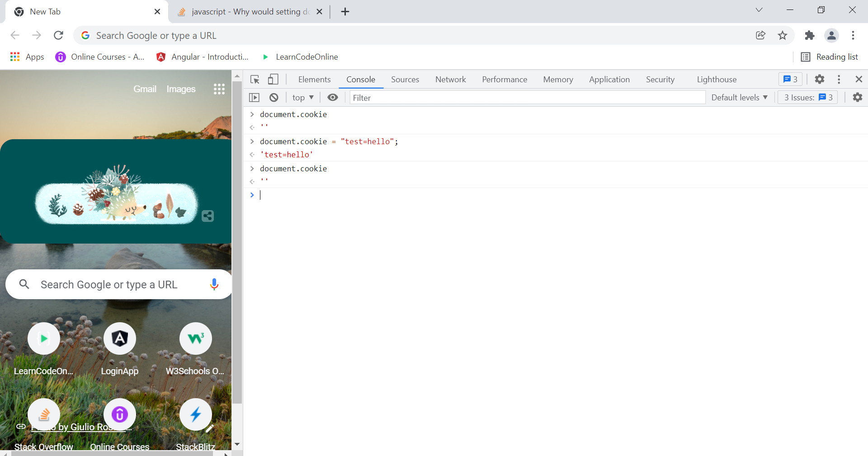Create a live expression with the eye icon

click(x=333, y=98)
